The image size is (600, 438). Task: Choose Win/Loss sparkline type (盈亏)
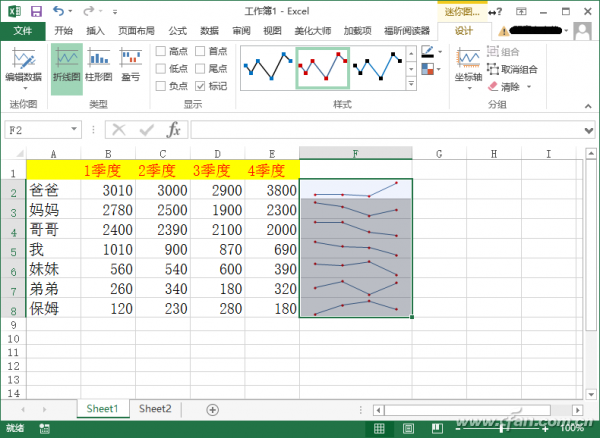(x=129, y=66)
